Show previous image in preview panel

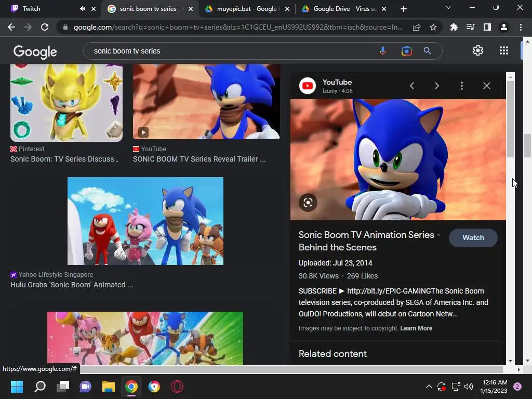point(412,86)
